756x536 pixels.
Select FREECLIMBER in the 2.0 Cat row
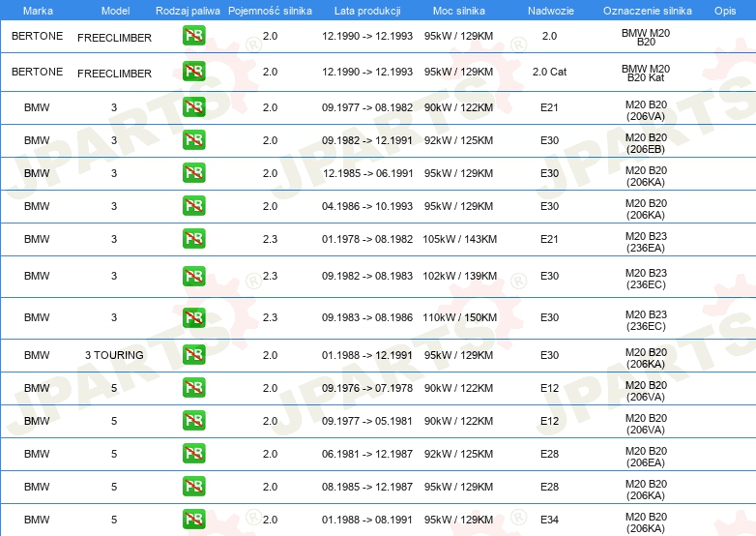click(x=114, y=74)
